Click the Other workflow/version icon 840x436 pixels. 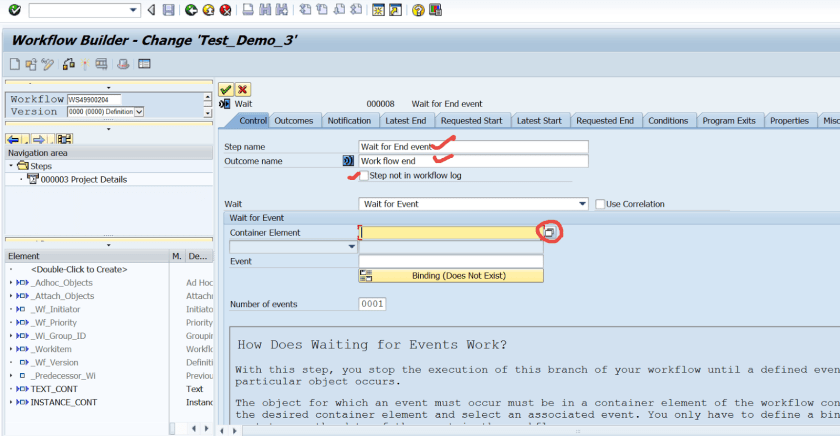(31, 64)
